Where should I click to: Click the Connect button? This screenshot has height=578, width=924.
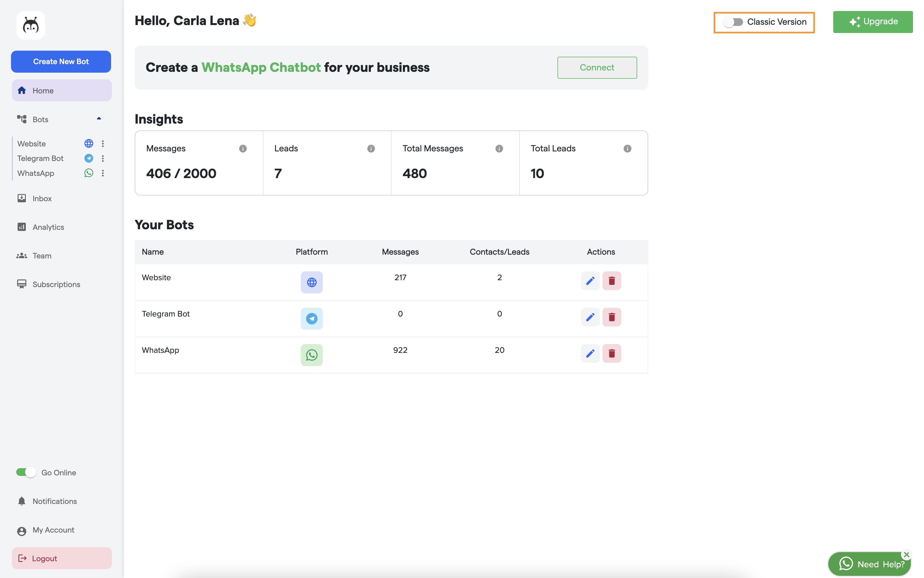click(x=597, y=68)
